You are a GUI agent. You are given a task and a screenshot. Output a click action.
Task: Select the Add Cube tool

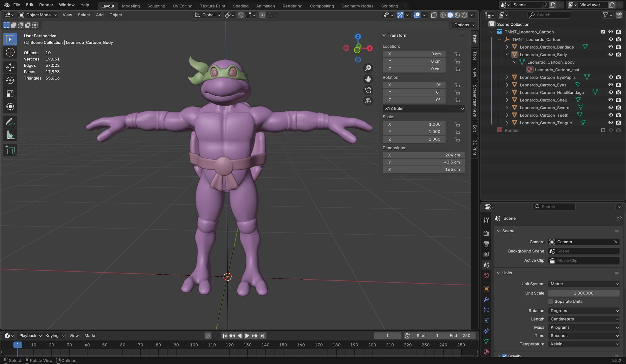(x=10, y=150)
